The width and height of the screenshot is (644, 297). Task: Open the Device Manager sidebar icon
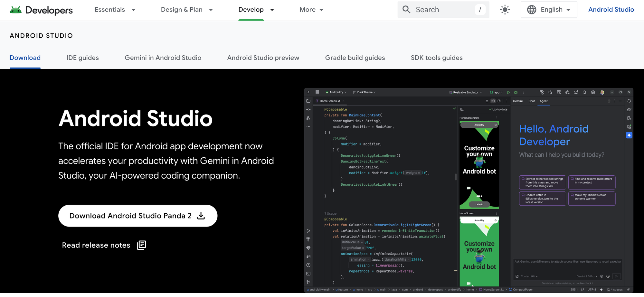point(629,118)
